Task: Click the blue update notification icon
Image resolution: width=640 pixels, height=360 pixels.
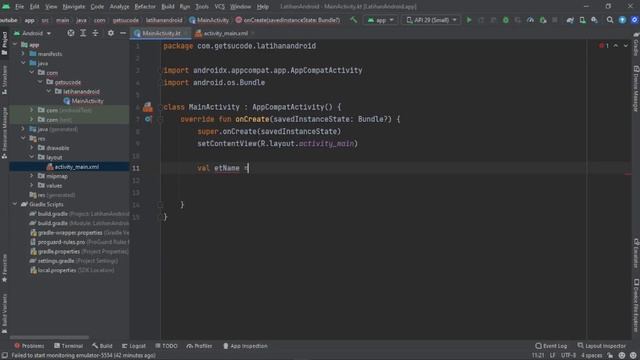Action: point(622,20)
